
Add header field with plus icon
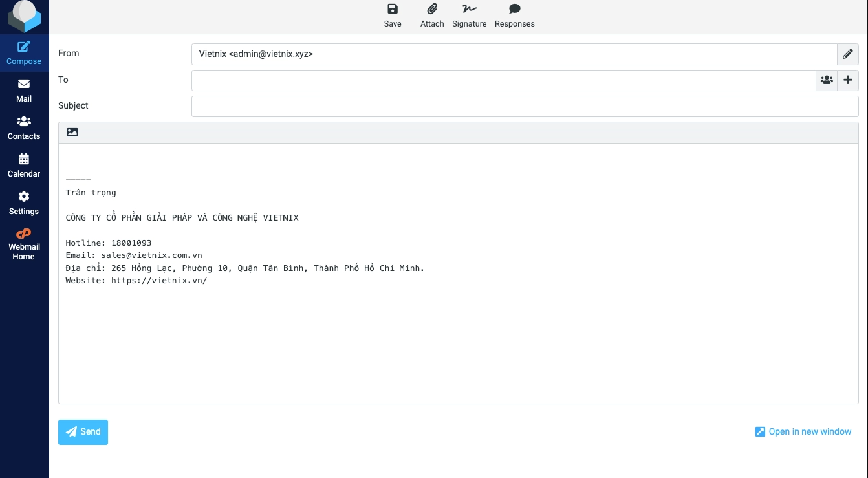click(848, 80)
